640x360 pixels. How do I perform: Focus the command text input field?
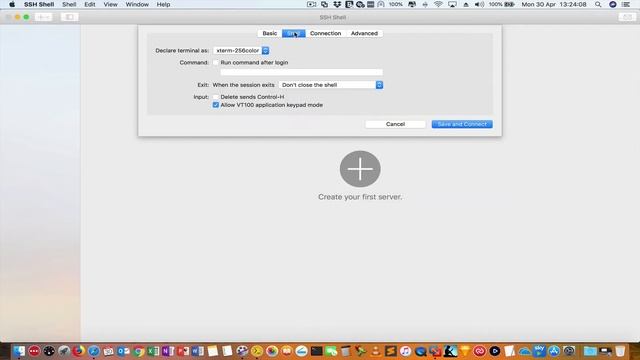(x=301, y=72)
